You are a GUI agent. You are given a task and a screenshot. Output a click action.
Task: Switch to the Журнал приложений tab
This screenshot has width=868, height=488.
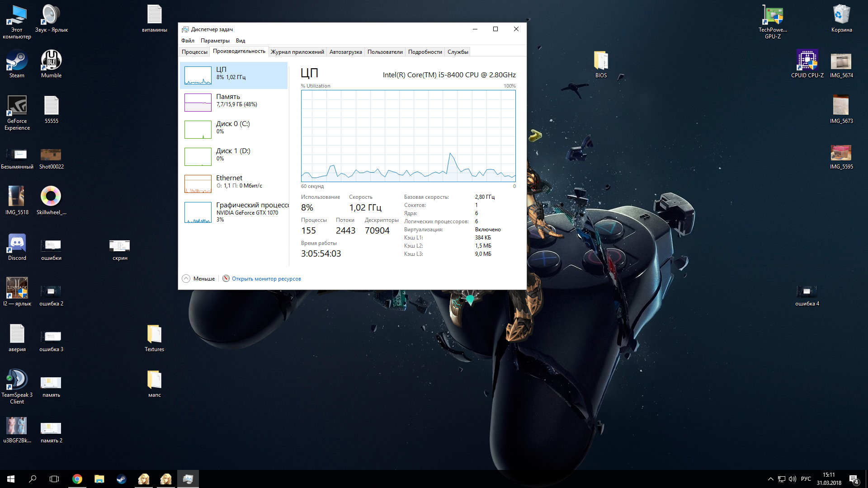[x=297, y=52]
